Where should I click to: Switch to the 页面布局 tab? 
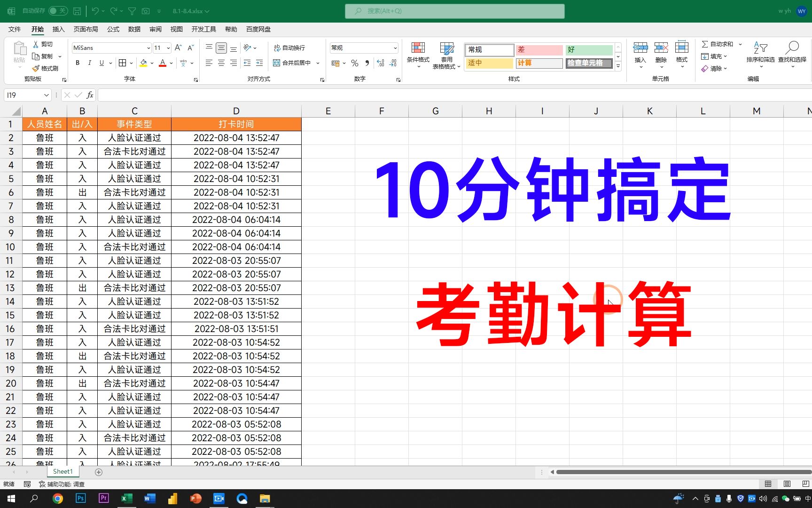(x=86, y=29)
